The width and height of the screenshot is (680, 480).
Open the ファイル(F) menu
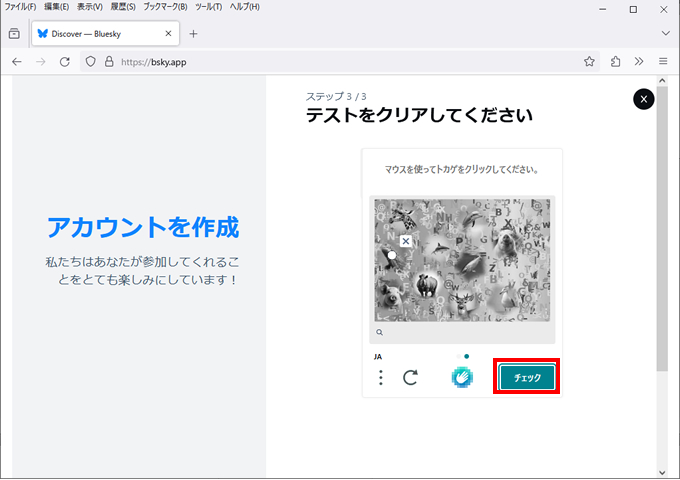(x=20, y=7)
